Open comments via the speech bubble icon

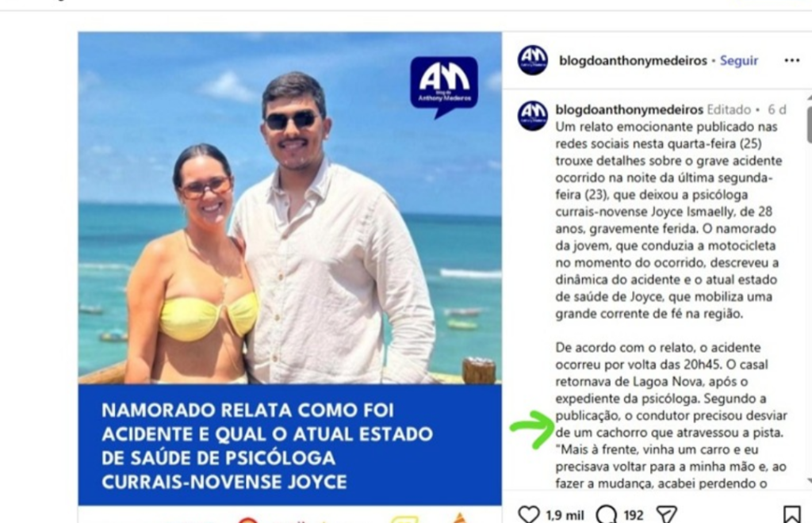[607, 514]
